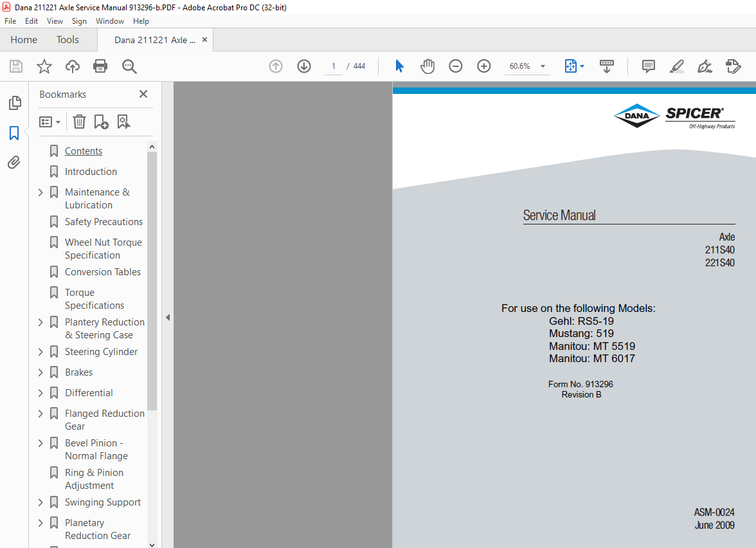Screen dimensions: 756x548
Task: Zoom out with minus button
Action: pyautogui.click(x=456, y=66)
